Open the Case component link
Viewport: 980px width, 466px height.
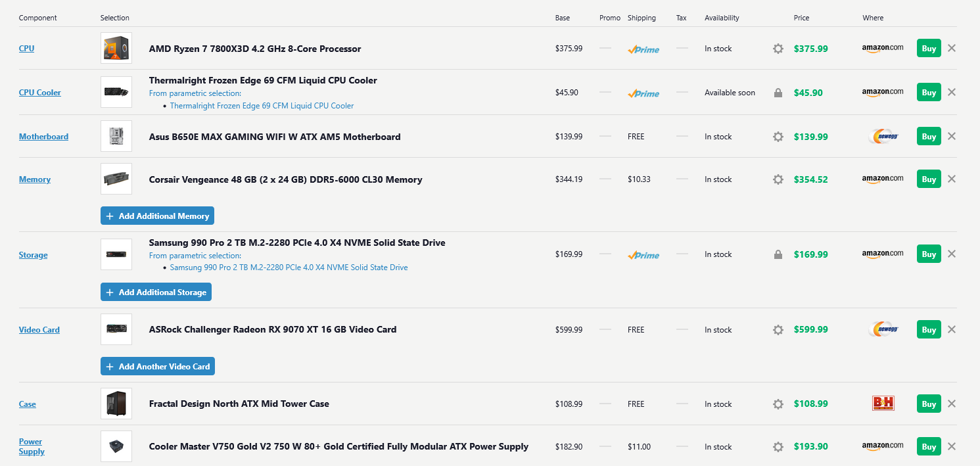(27, 404)
